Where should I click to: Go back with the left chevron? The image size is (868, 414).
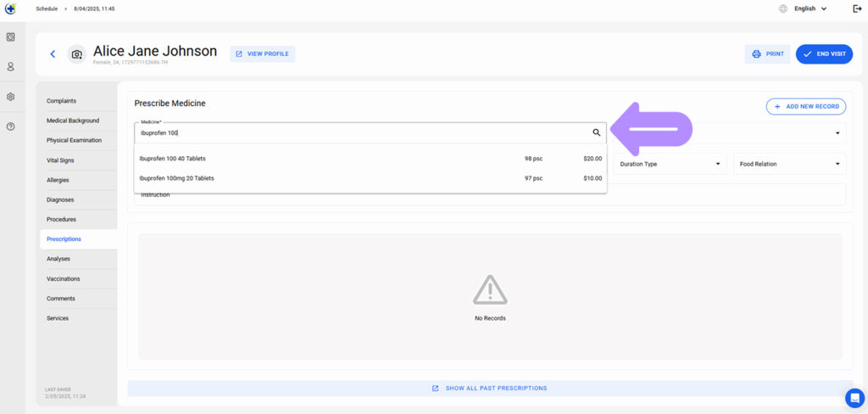[x=53, y=53]
